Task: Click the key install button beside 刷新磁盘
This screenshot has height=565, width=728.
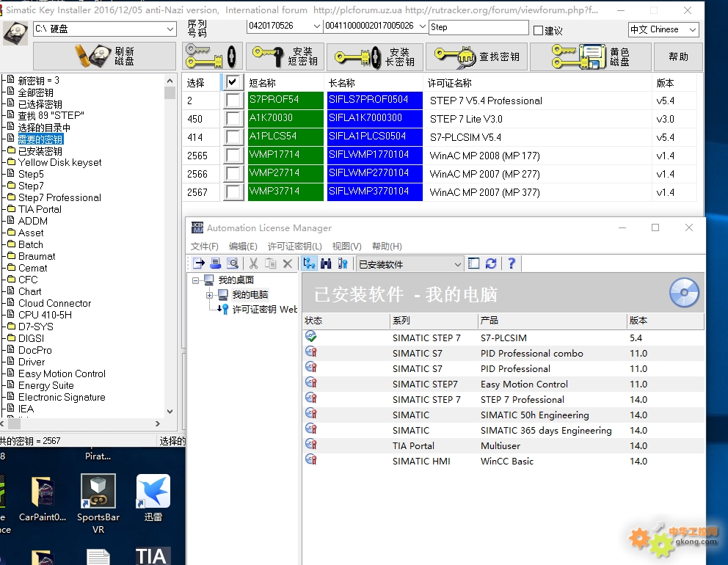Action: point(211,56)
